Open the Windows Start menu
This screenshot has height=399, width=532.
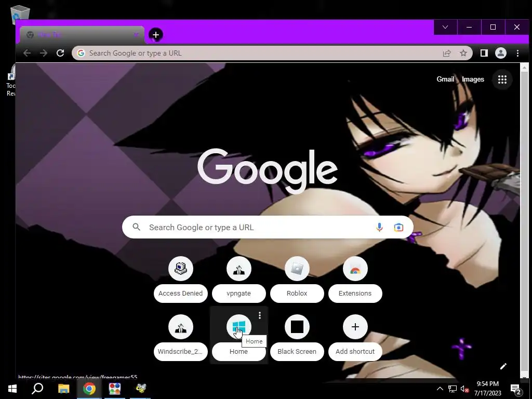point(12,389)
